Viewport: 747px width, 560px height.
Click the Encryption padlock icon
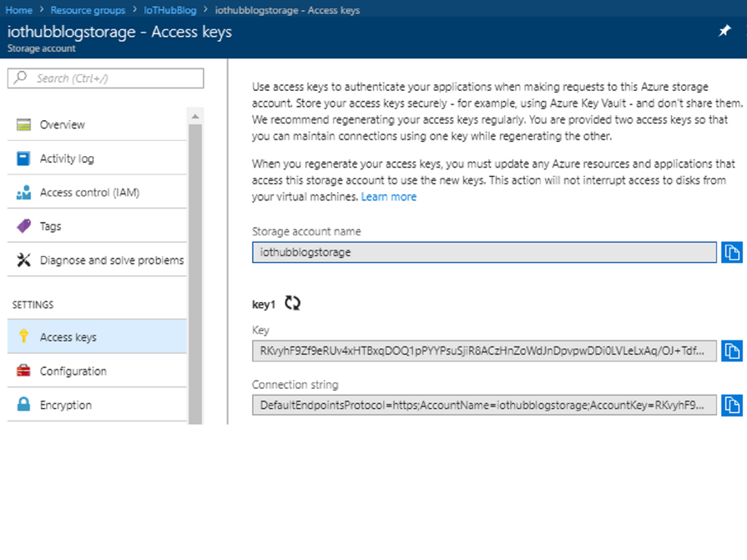(x=23, y=404)
